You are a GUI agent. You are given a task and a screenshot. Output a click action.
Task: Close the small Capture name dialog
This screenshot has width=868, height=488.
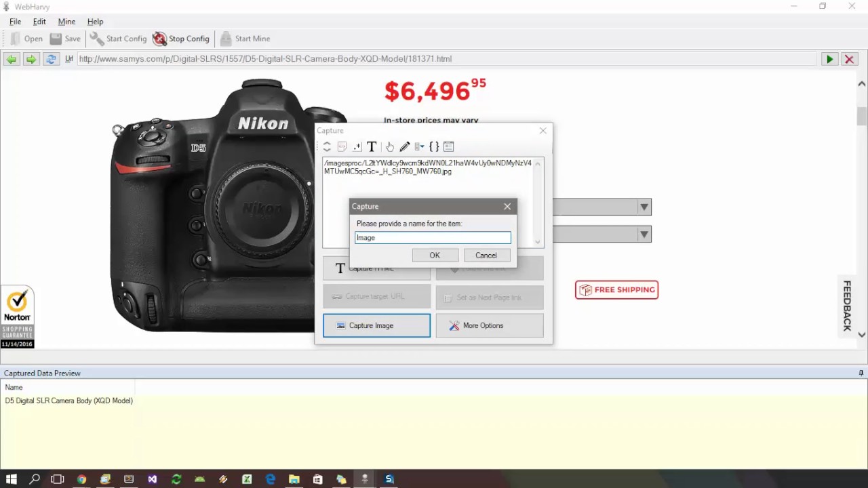pos(507,206)
